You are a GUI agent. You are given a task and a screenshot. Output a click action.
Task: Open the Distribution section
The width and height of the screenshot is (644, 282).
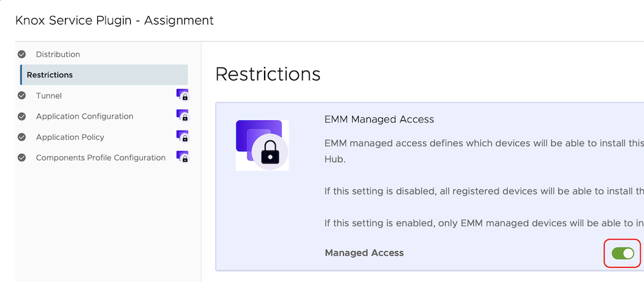click(x=58, y=54)
